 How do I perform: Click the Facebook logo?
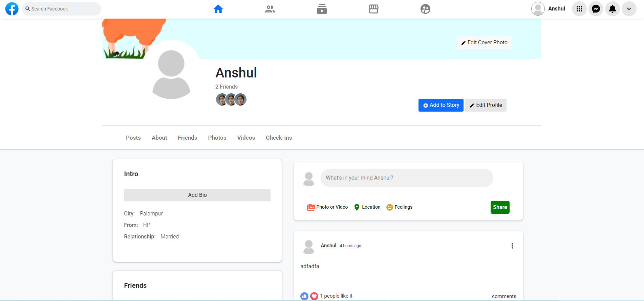click(x=12, y=9)
